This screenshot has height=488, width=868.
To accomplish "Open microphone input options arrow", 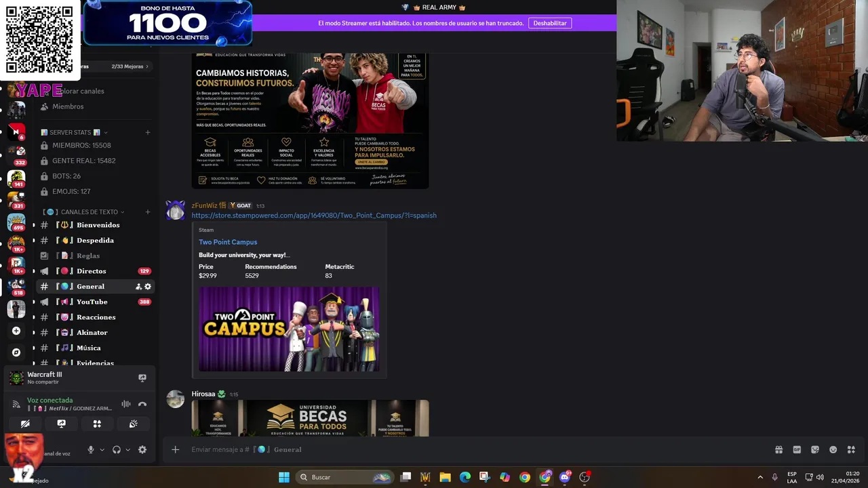I will click(102, 449).
